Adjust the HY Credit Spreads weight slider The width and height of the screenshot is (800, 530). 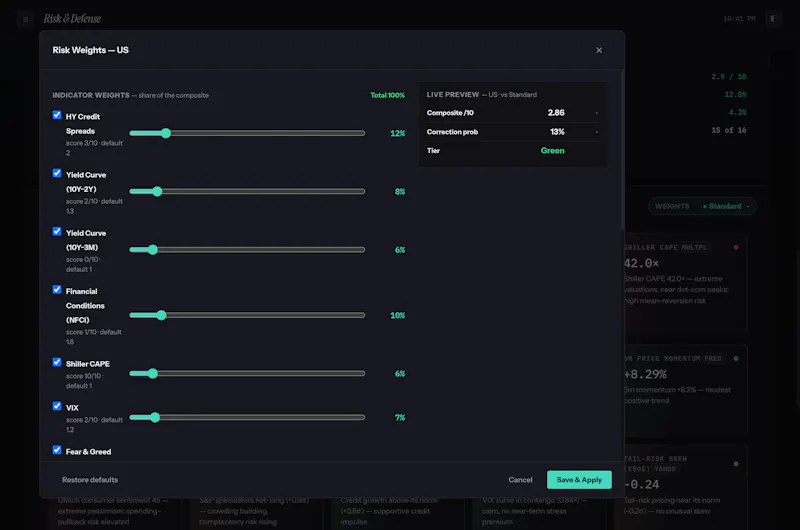click(x=247, y=133)
